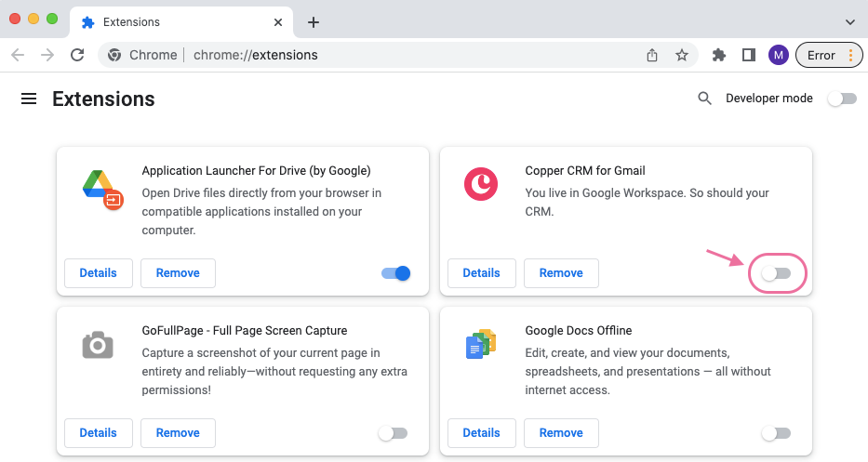
Task: Click the Google Docs Offline description text
Action: (648, 371)
